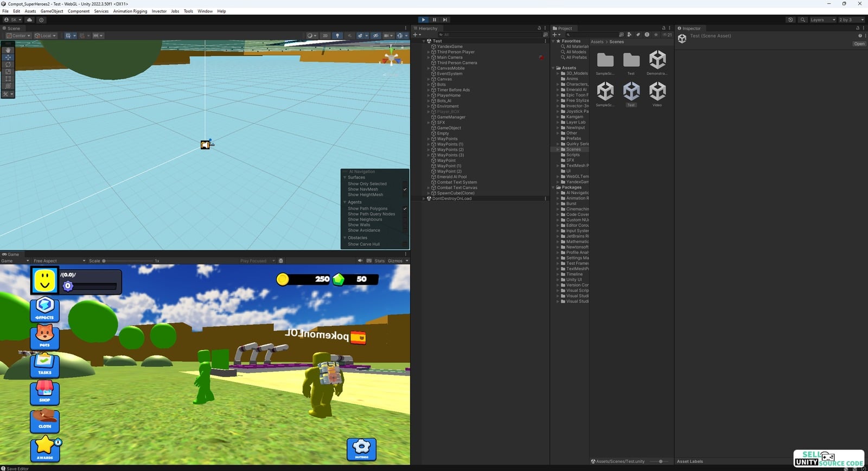Expand the DontDestroyOnLoad hierarchy item
868x471 pixels.
click(424, 199)
